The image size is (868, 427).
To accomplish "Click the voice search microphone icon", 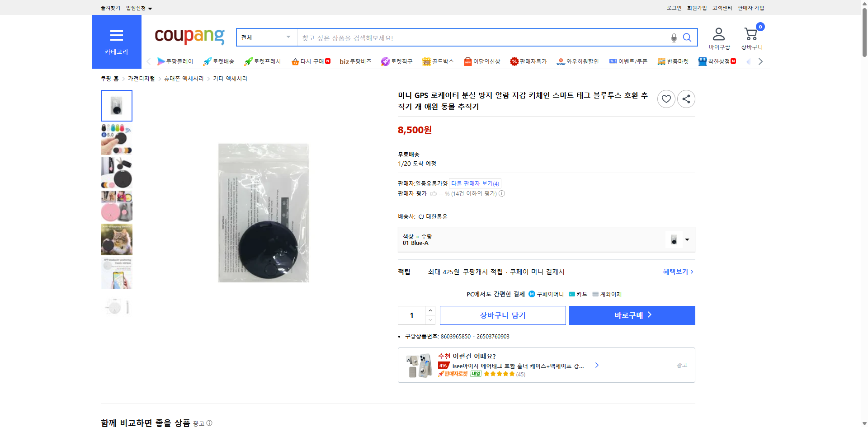I will click(674, 38).
